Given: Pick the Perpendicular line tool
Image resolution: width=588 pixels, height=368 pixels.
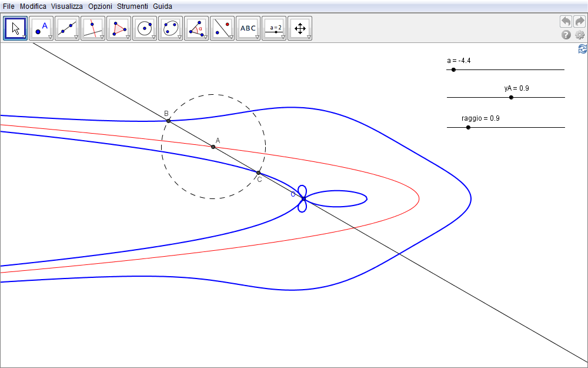Looking at the screenshot, I should pos(93,28).
